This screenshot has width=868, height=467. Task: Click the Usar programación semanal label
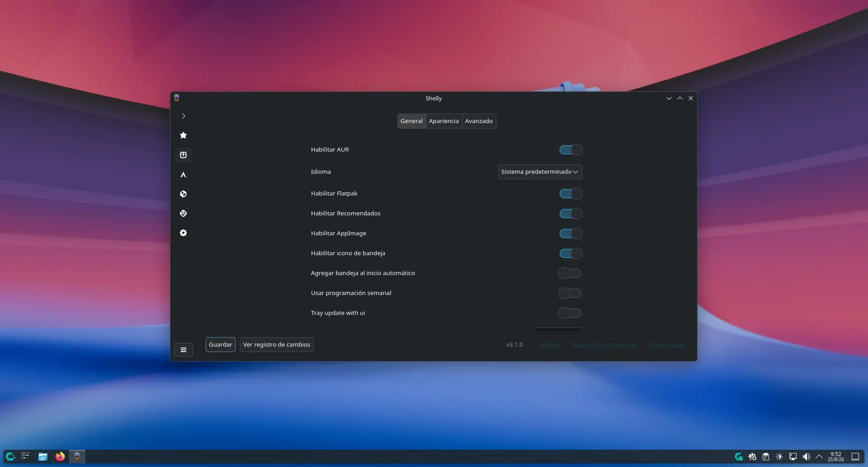pos(351,293)
